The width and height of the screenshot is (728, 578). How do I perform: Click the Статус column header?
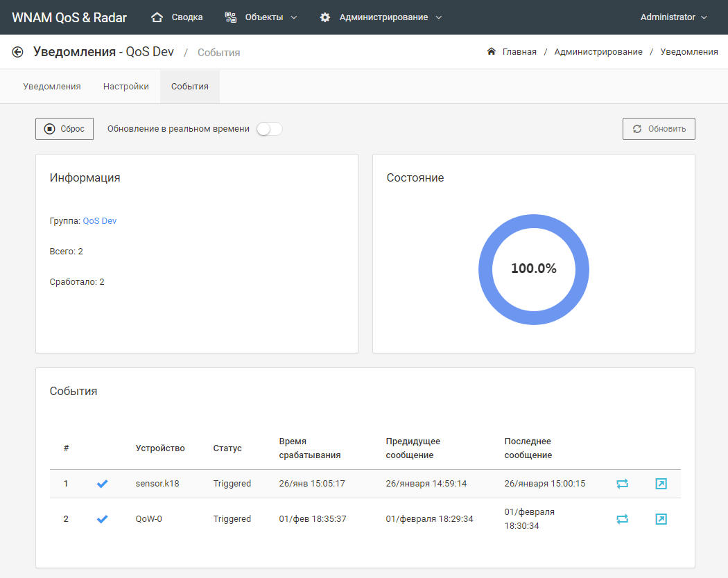coord(227,448)
